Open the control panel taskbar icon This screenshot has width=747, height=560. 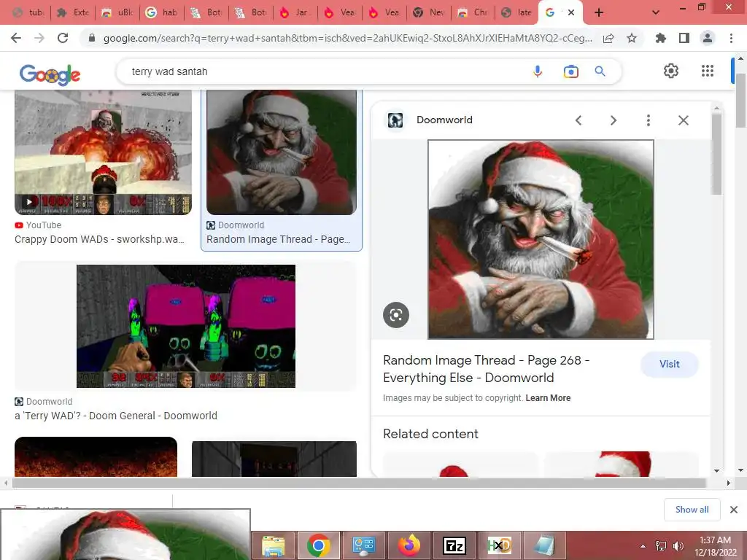click(x=364, y=545)
